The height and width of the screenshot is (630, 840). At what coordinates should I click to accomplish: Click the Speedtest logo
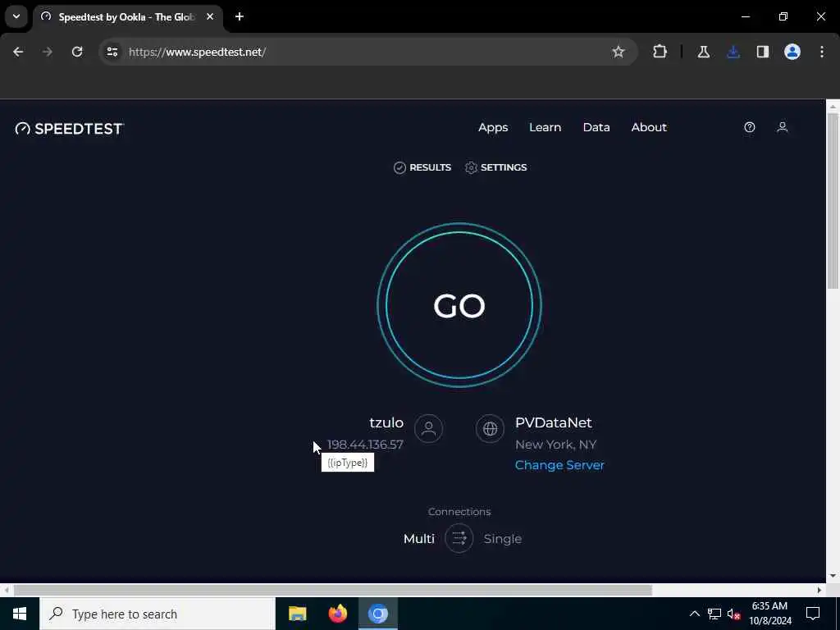(70, 129)
